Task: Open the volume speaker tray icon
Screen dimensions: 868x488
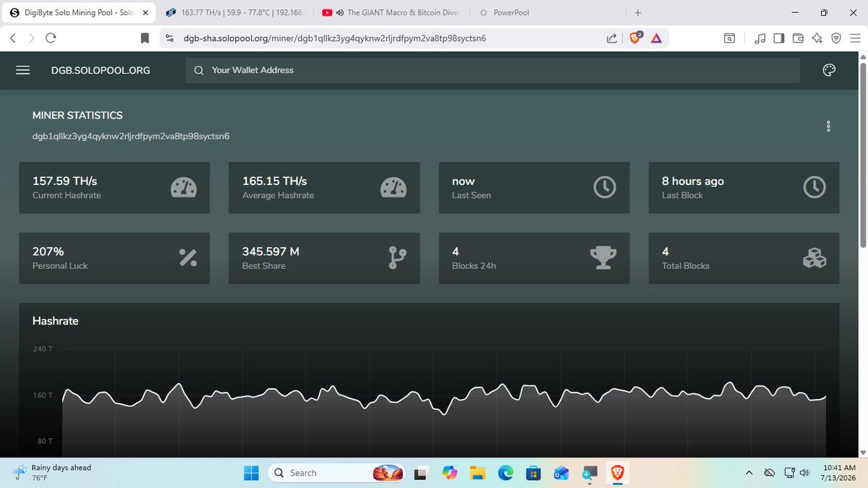Action: 804,473
